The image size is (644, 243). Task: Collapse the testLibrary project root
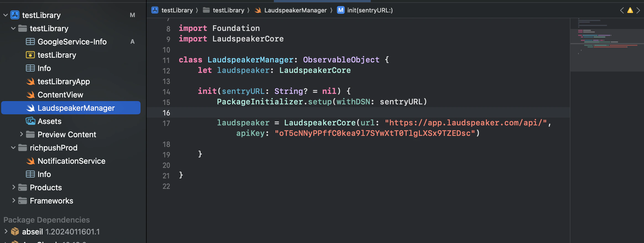coord(6,15)
